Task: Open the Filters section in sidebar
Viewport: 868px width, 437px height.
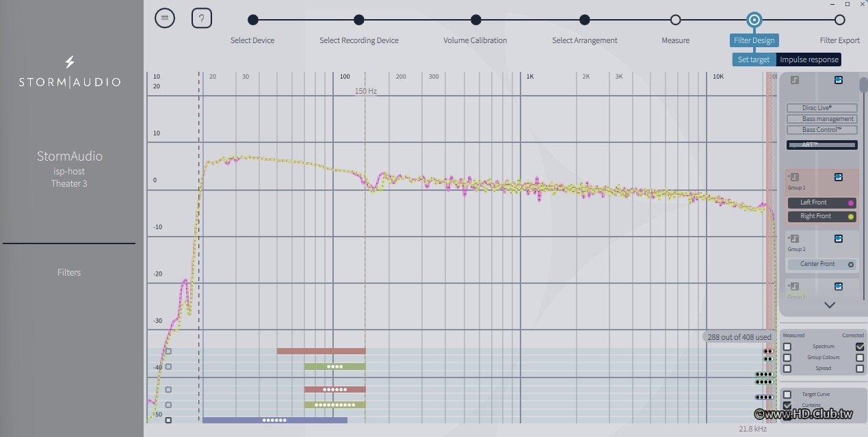Action: (69, 272)
